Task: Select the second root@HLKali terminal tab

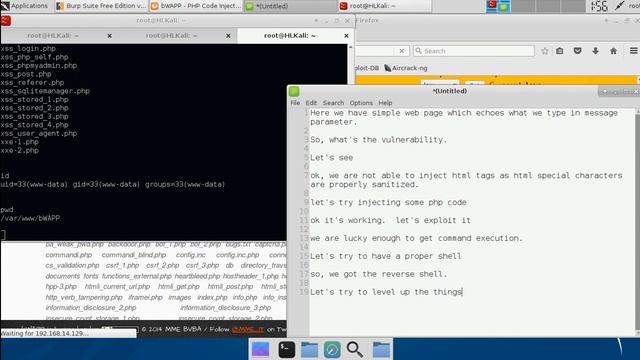Action: (171, 36)
